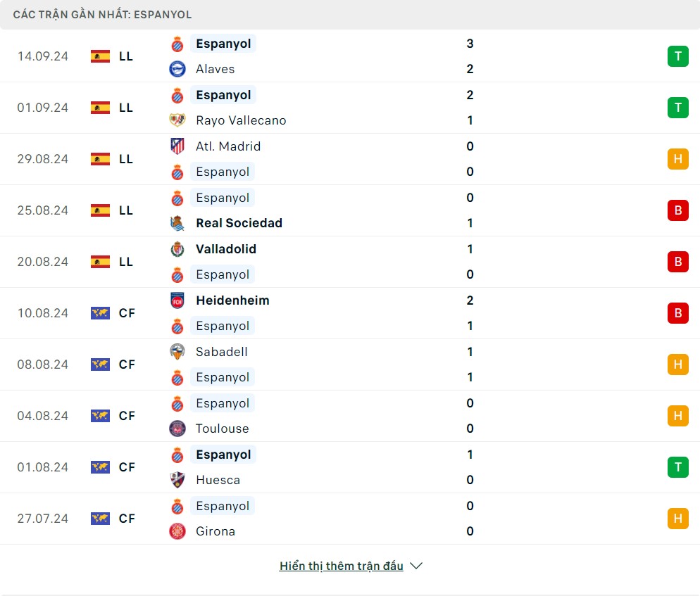This screenshot has width=700, height=596.
Task: Click the Spain flag on 14.09.24 row
Action: pyautogui.click(x=101, y=56)
